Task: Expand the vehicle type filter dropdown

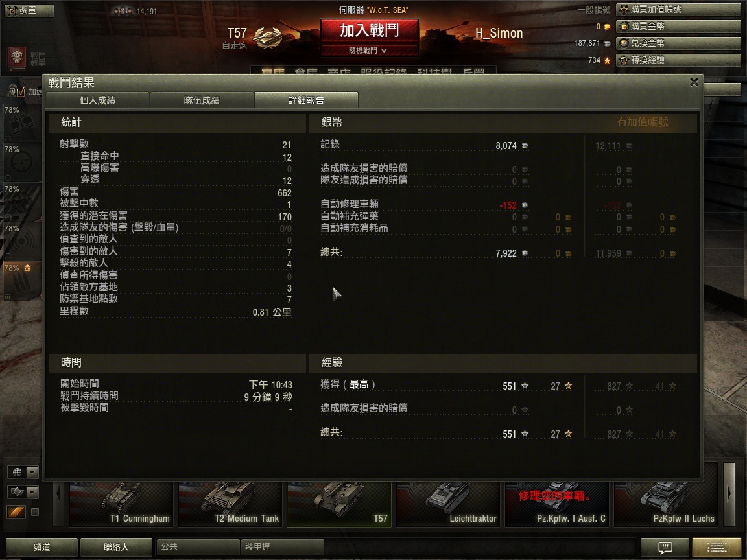Action: pyautogui.click(x=23, y=492)
